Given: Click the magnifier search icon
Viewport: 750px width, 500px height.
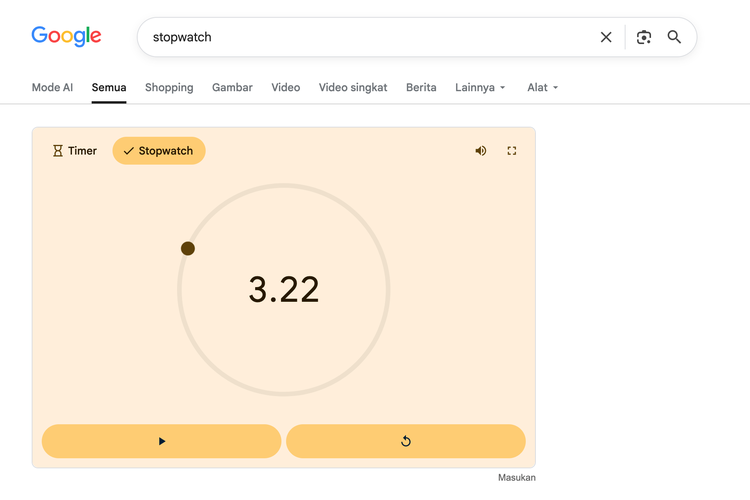Looking at the screenshot, I should (x=674, y=37).
